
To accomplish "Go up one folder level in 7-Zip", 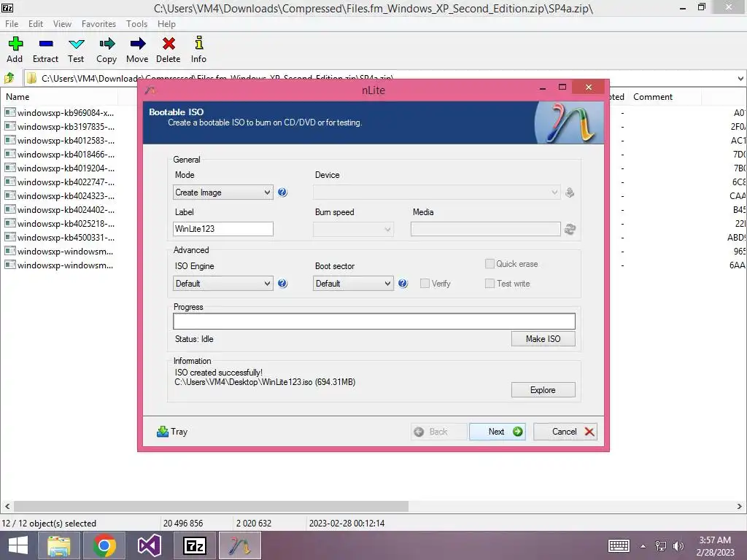I will tap(9, 77).
